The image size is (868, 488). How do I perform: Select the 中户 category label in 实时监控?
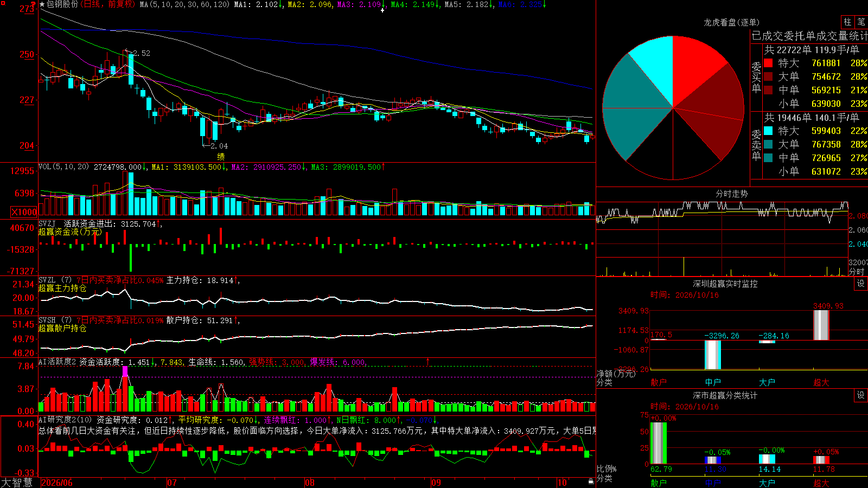[x=713, y=382]
